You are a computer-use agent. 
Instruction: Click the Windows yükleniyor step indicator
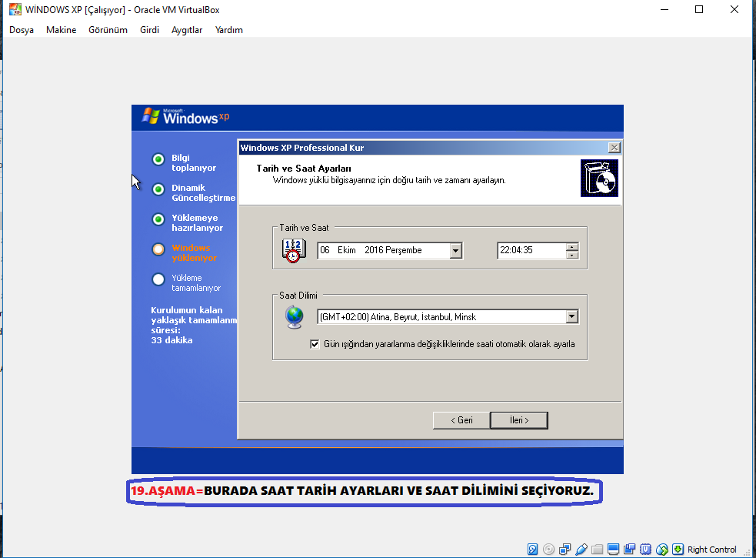coord(158,249)
